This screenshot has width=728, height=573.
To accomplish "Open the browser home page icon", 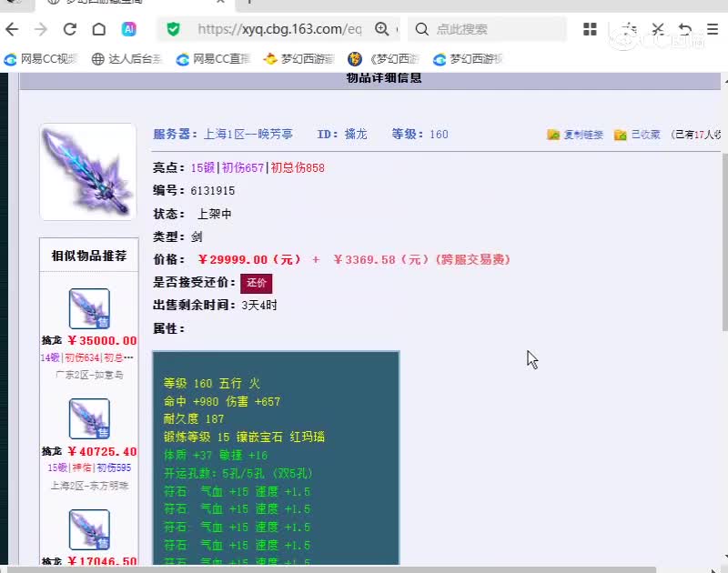I will (99, 29).
